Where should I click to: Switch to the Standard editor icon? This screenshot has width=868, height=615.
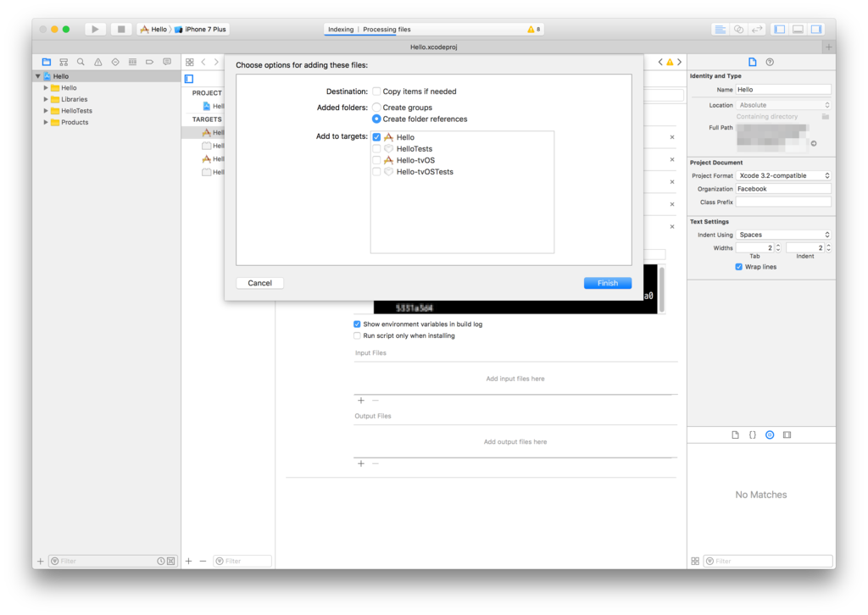coord(721,30)
